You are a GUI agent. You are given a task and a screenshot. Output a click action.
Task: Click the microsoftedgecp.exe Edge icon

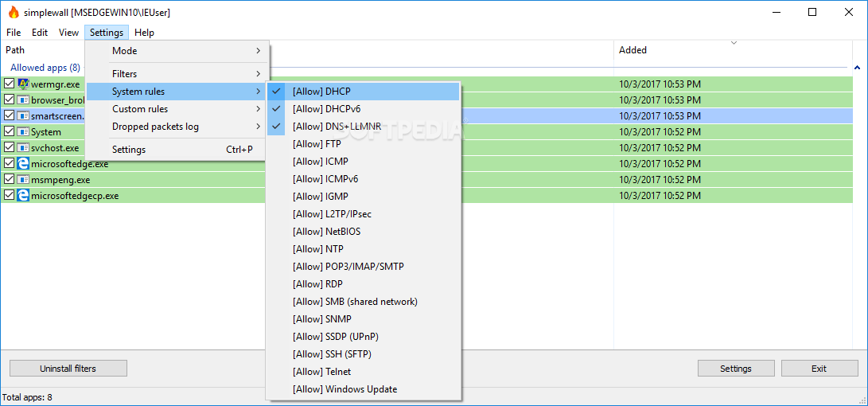(23, 196)
